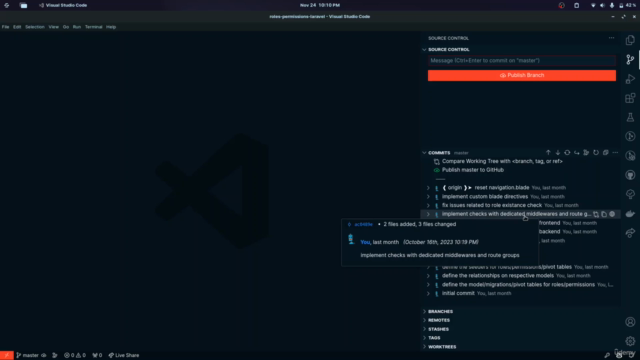Viewport: 640px width, 360px height.
Task: Click 'You' author link in hover tooltip
Action: point(365,242)
